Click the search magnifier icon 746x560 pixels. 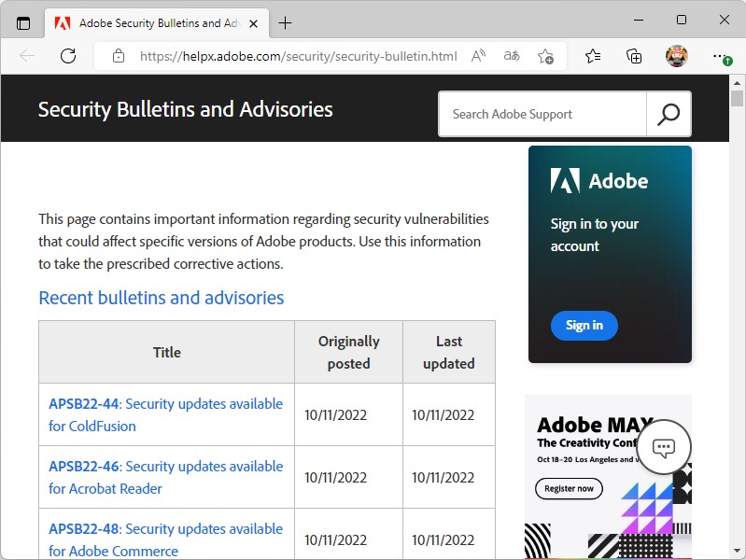(x=669, y=114)
